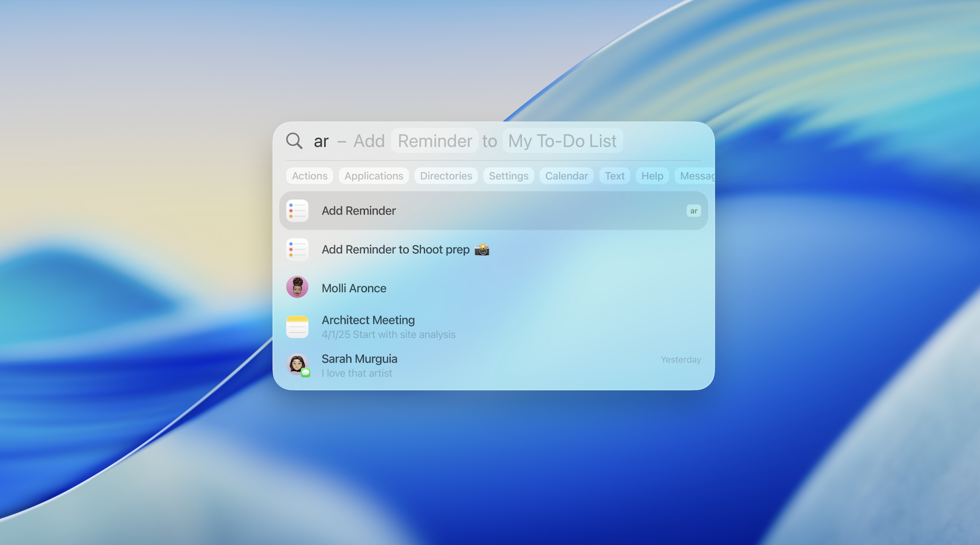Click the Reminders icon beside Add Reminder to Shoot prep

tap(297, 249)
